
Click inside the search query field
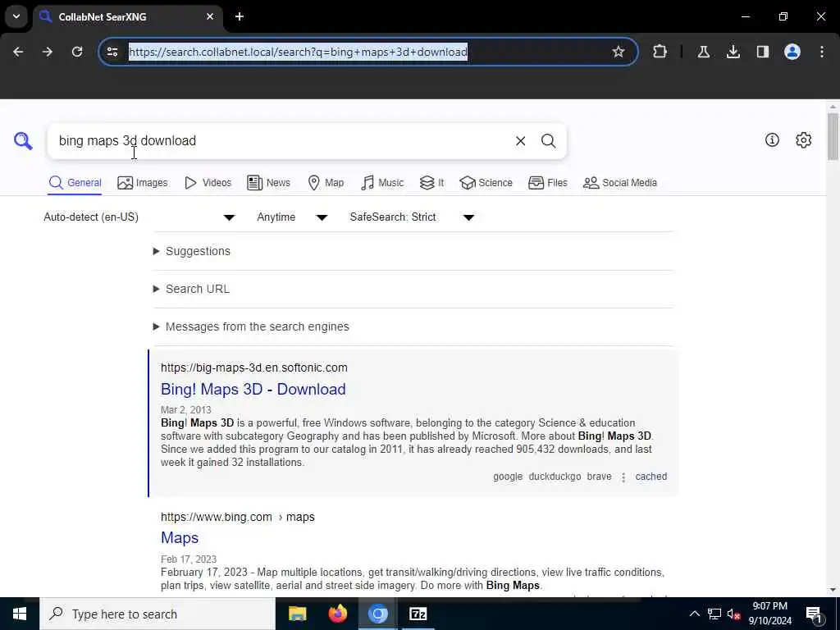pyautogui.click(x=281, y=141)
